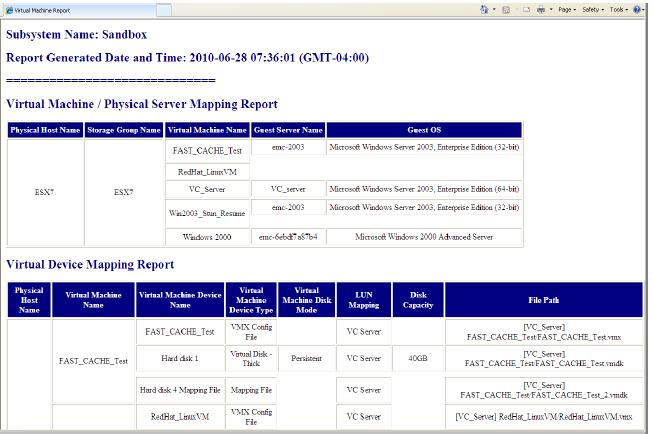Image resolution: width=653 pixels, height=434 pixels.
Task: Click the 40GB disk capacity cell
Action: 418,358
